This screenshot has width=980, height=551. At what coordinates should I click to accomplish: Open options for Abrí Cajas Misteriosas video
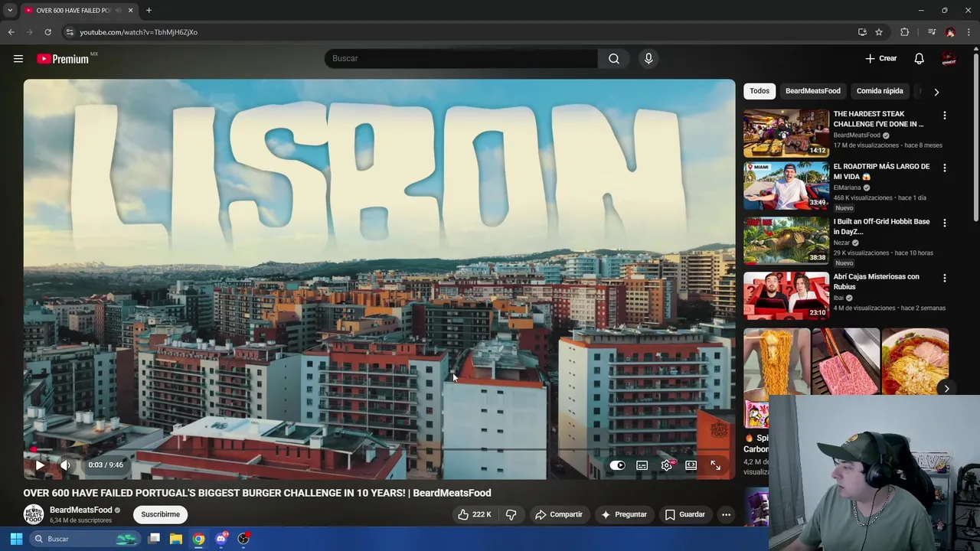pos(944,278)
